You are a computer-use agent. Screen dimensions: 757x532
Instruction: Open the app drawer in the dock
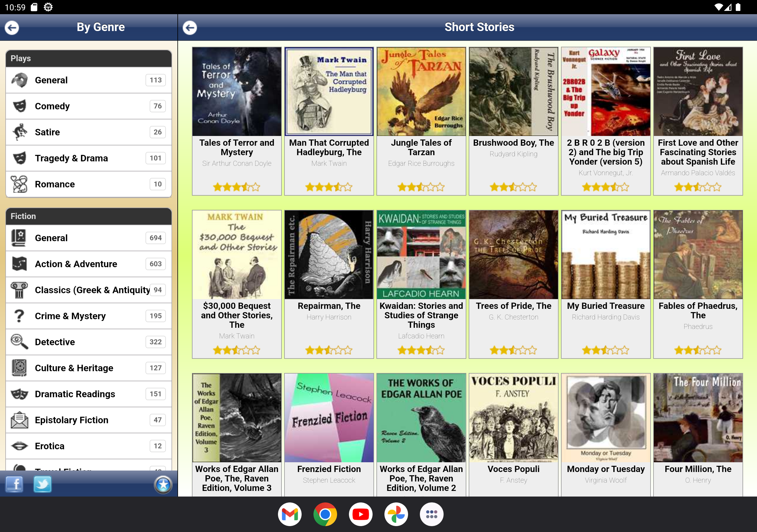(432, 514)
